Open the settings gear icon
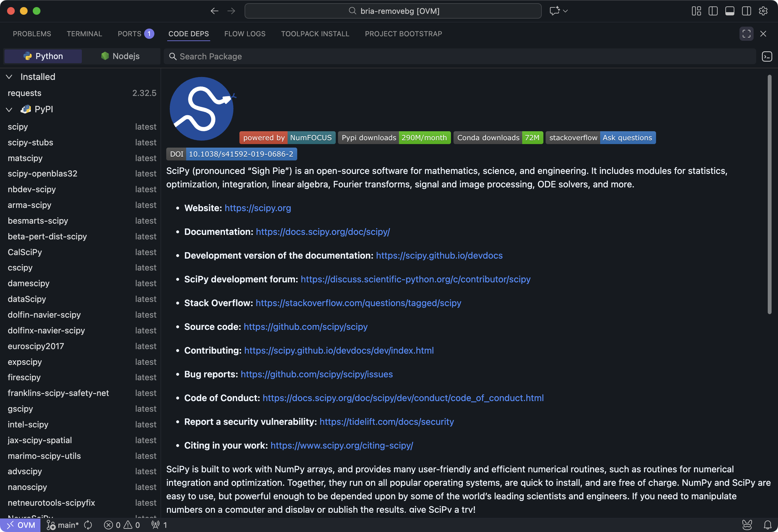The image size is (778, 532). click(x=763, y=11)
